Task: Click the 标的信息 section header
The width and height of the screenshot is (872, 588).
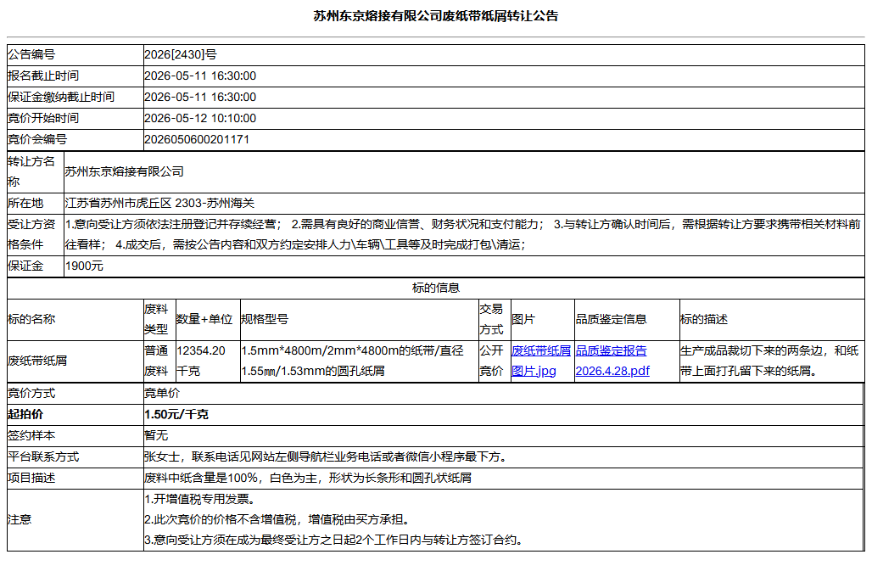Action: 435,288
